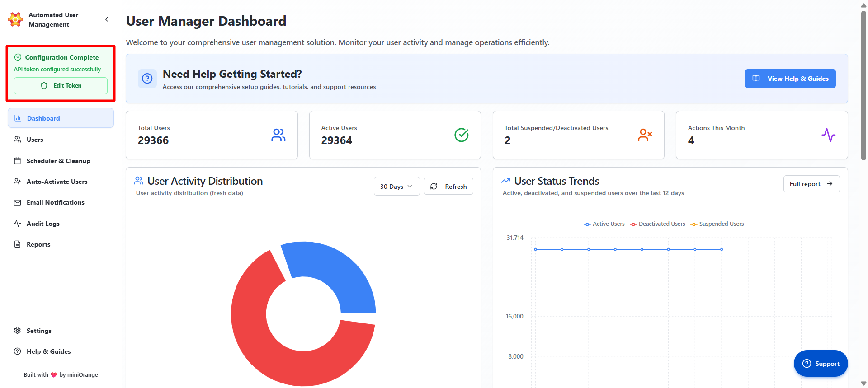This screenshot has width=868, height=388.
Task: Click the refresh arrows icon
Action: coord(434,187)
